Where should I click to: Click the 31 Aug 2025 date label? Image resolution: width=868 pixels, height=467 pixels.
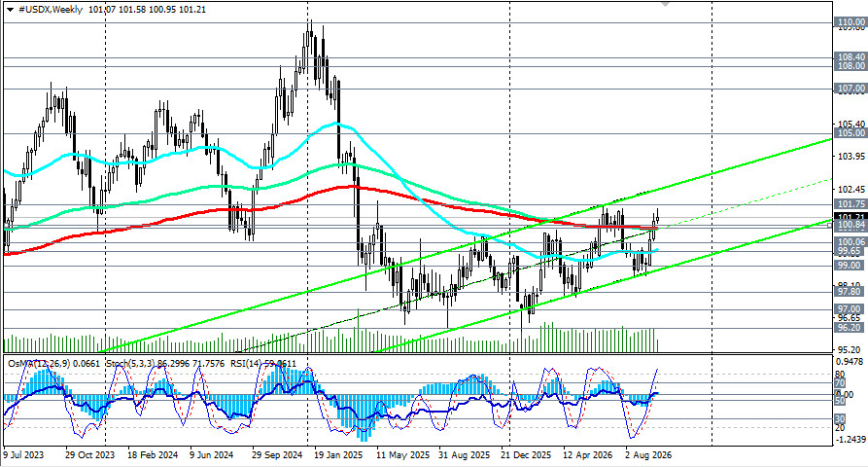[x=464, y=454]
